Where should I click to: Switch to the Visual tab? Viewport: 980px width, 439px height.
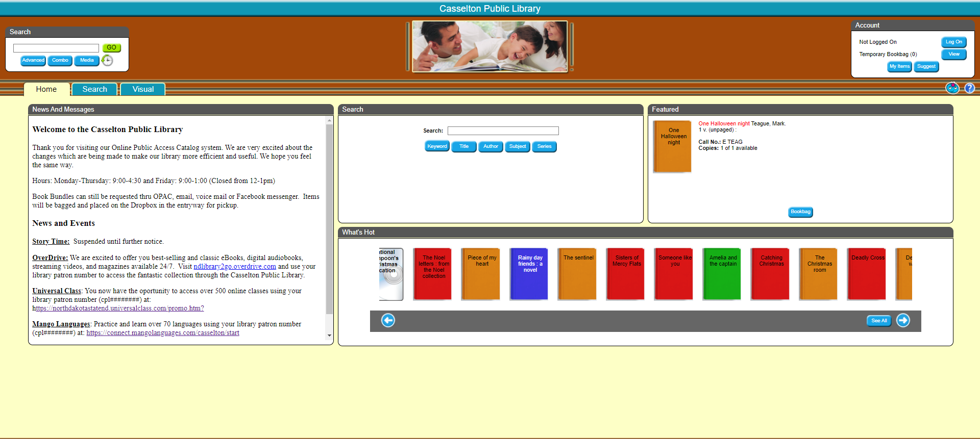click(143, 89)
